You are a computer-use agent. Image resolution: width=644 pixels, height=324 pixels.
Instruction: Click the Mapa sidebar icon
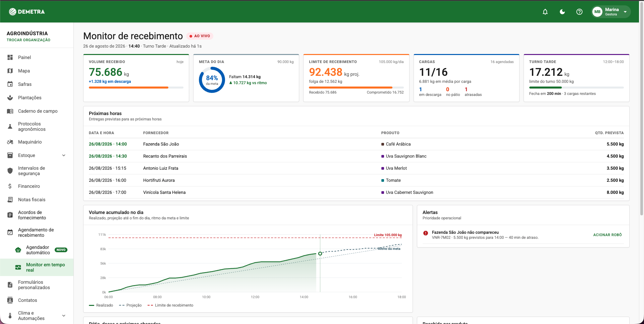(10, 71)
